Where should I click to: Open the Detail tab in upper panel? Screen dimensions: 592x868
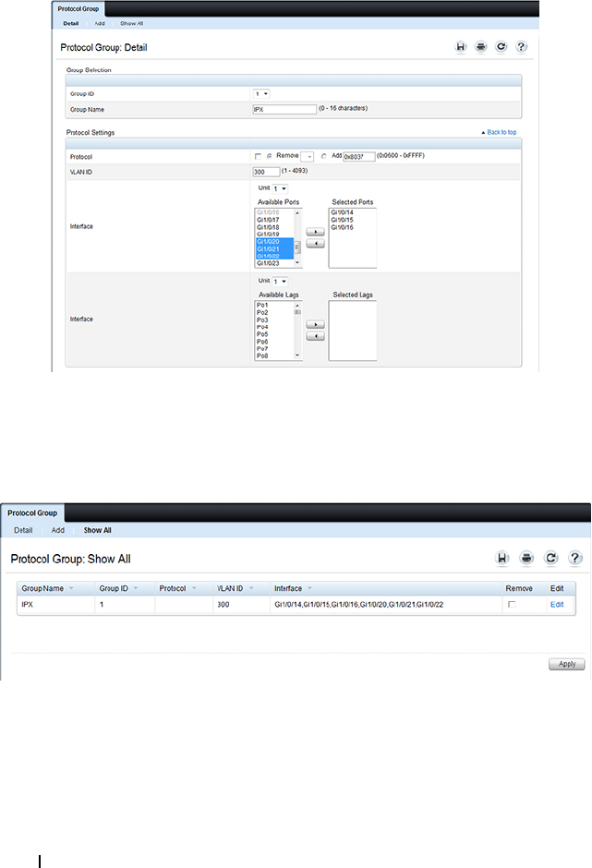(71, 24)
